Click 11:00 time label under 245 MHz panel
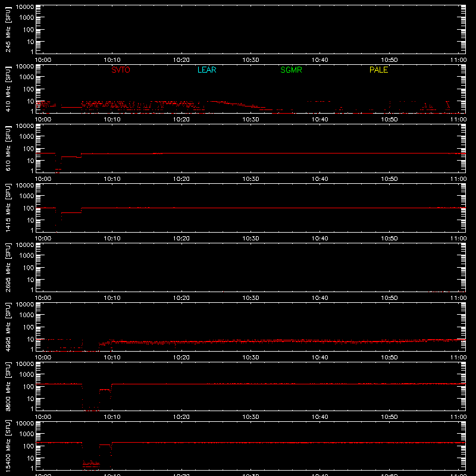The image size is (476, 476). pos(458,60)
